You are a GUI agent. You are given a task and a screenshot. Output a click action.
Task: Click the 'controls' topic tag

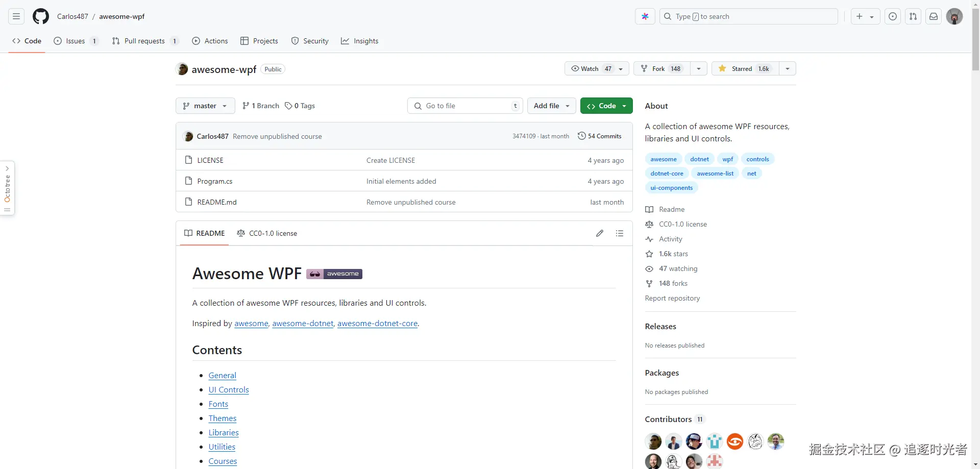(757, 159)
